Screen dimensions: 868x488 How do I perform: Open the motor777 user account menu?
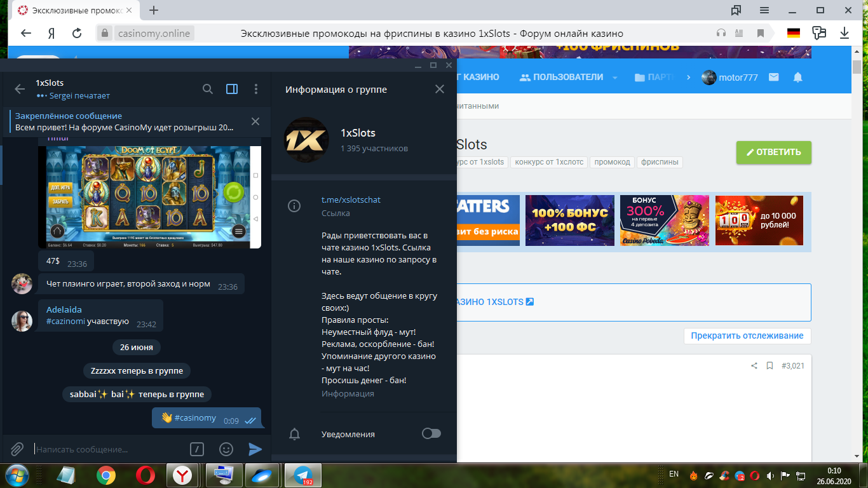coord(729,78)
